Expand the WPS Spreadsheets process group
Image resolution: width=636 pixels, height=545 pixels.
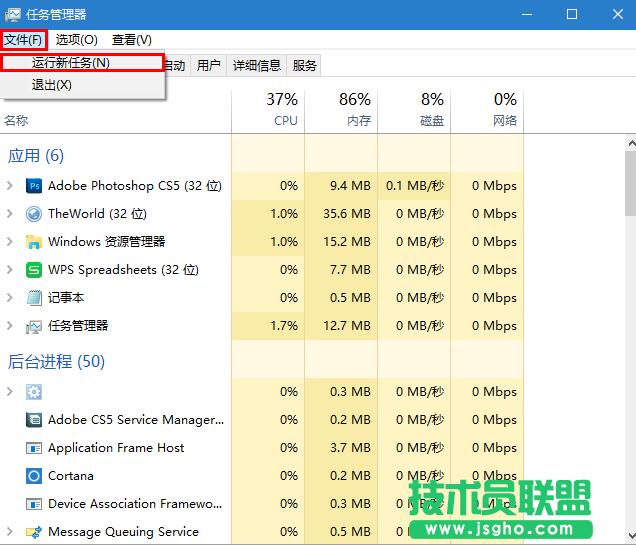tap(10, 270)
